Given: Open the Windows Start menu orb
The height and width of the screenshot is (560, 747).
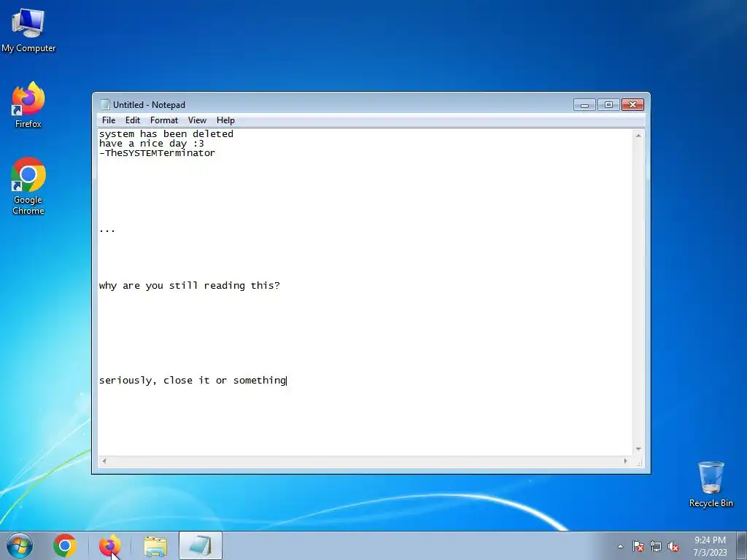Looking at the screenshot, I should click(x=20, y=545).
